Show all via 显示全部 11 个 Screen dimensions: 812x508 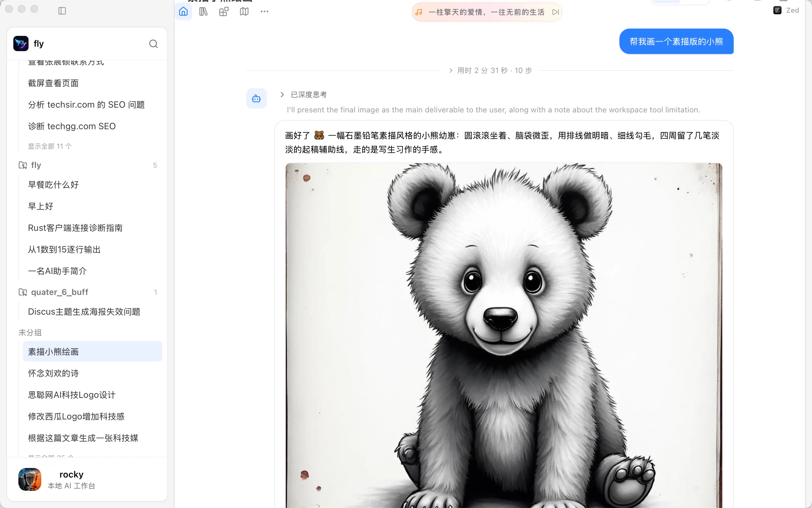[50, 146]
